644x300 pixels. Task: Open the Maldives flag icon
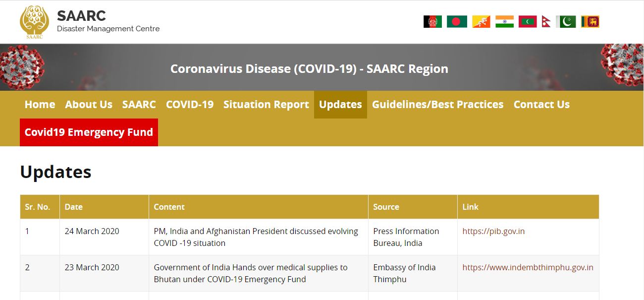point(528,21)
